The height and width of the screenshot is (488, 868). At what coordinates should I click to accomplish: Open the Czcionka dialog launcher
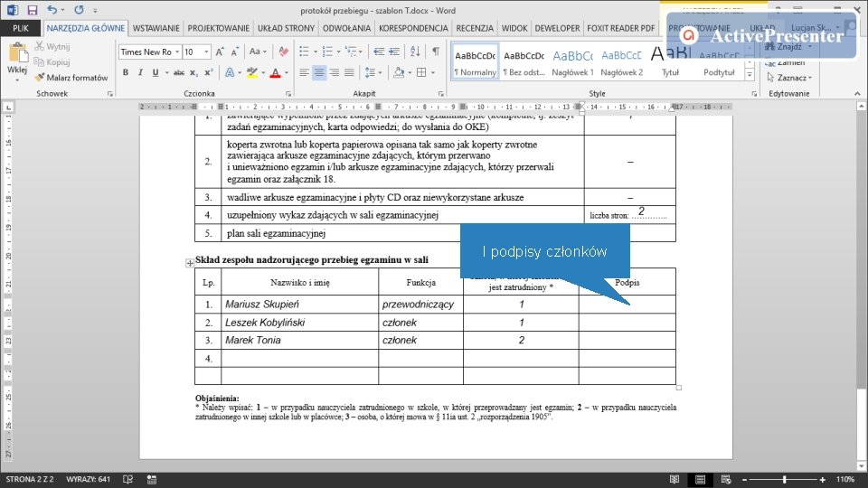[x=288, y=94]
